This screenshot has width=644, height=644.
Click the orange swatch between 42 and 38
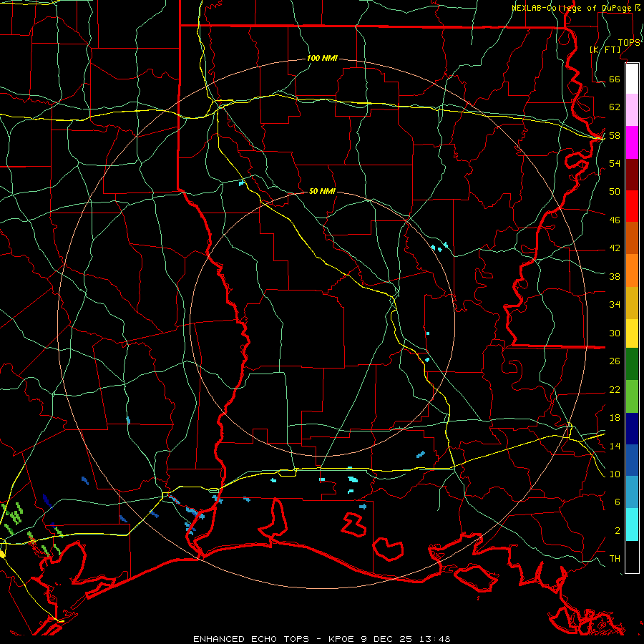[x=632, y=270]
